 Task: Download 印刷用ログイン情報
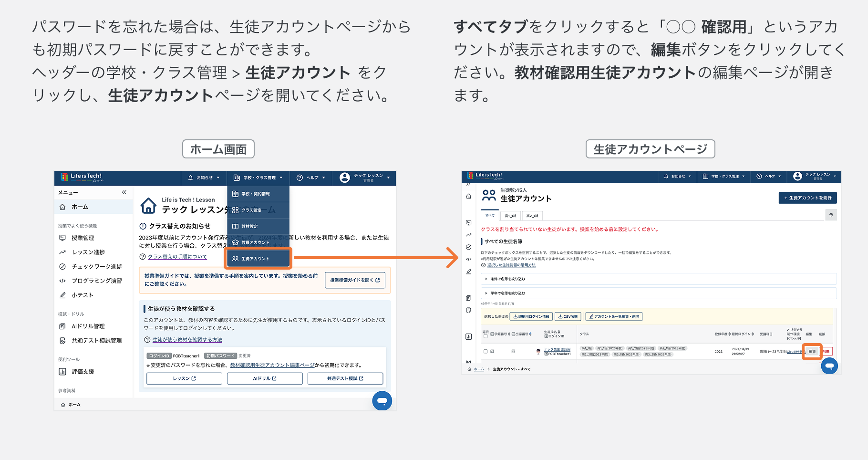pos(531,316)
